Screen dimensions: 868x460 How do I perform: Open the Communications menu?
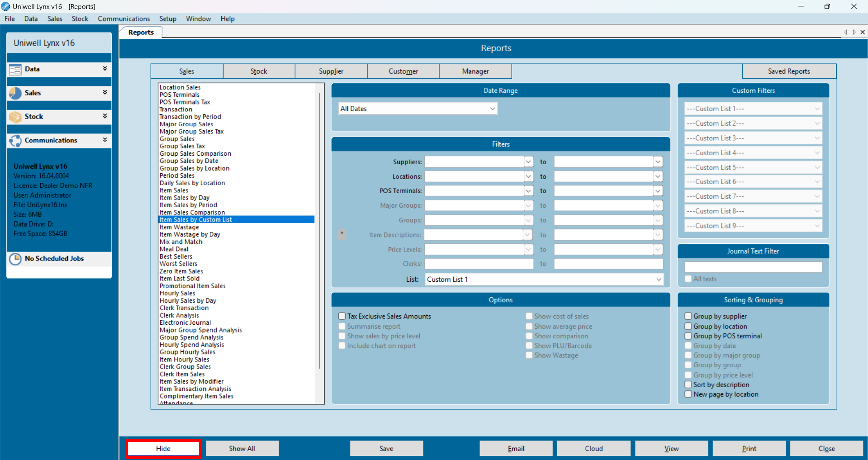pos(124,19)
